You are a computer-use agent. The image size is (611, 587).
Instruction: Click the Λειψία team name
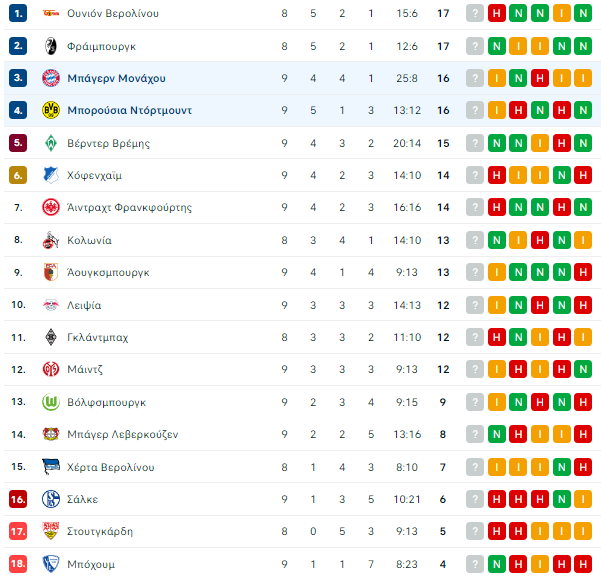(x=84, y=305)
